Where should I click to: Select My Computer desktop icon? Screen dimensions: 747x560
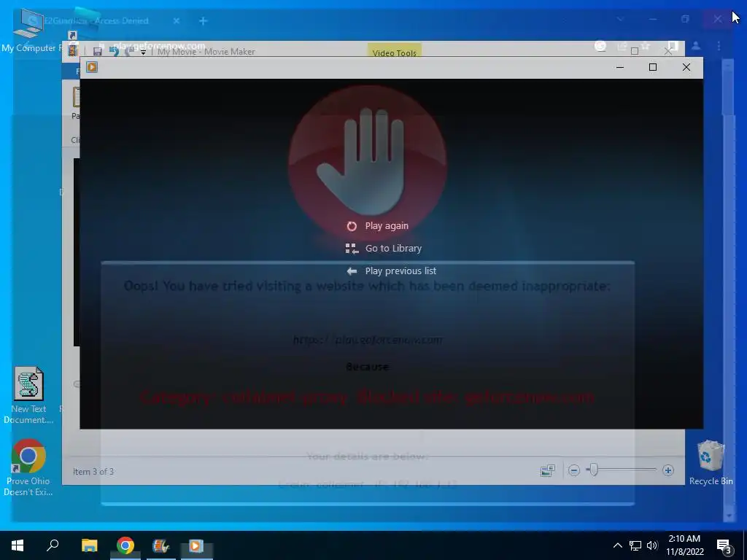pos(28,30)
